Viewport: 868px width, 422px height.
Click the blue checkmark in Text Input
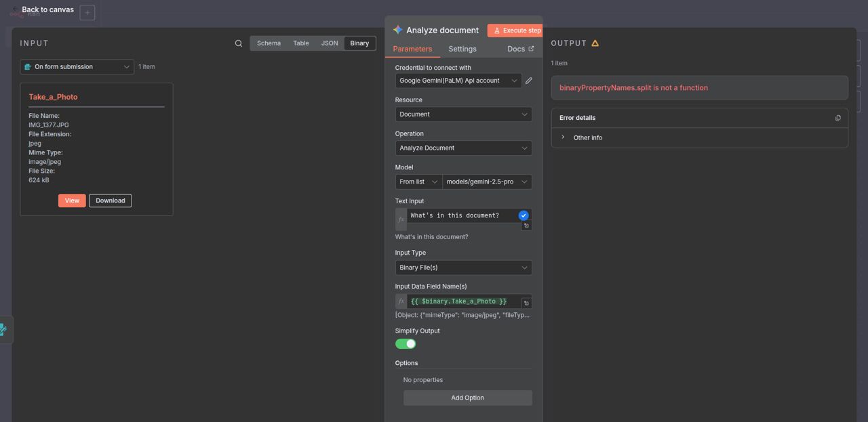[524, 215]
